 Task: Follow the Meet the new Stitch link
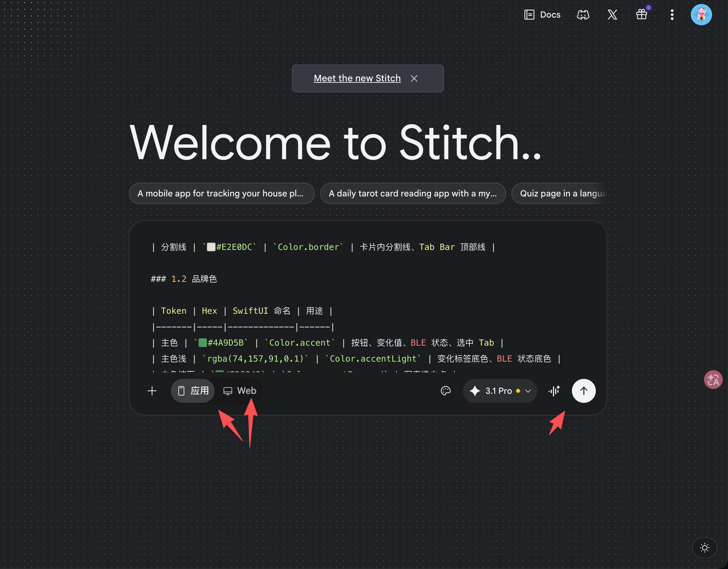pos(357,78)
